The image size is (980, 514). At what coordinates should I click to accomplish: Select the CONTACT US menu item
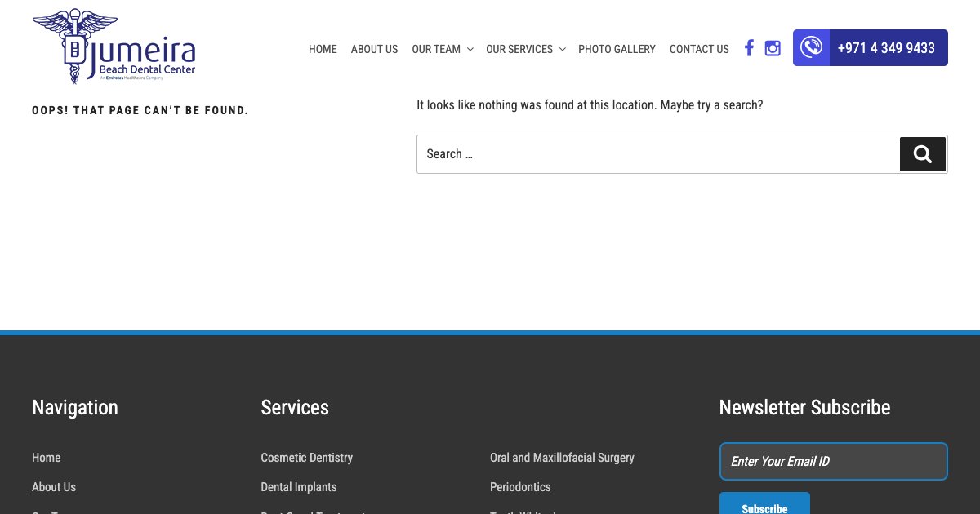pyautogui.click(x=699, y=49)
